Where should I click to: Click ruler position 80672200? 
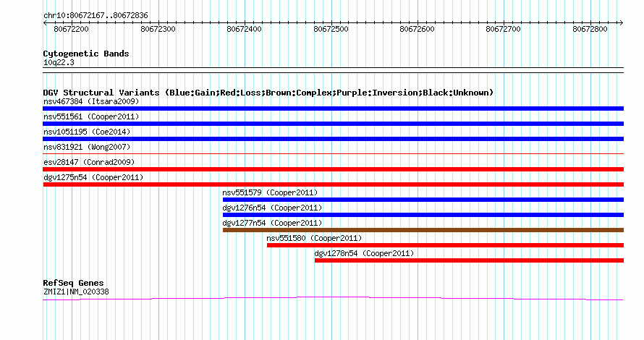71,29
